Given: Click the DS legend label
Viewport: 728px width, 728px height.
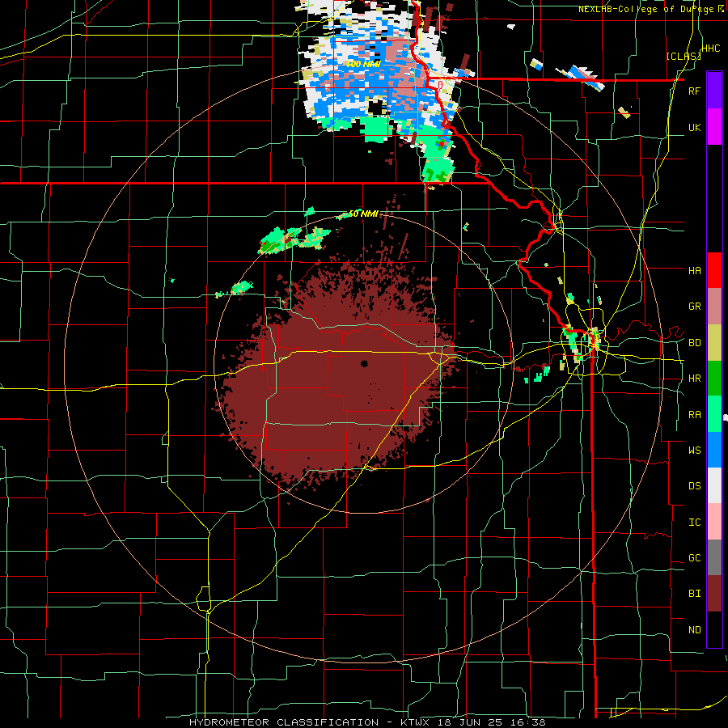Looking at the screenshot, I should (x=694, y=486).
